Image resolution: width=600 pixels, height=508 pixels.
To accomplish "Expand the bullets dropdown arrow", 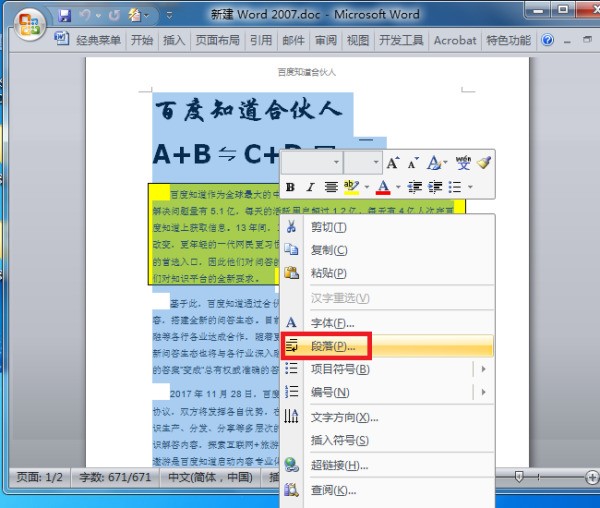I will pyautogui.click(x=469, y=187).
